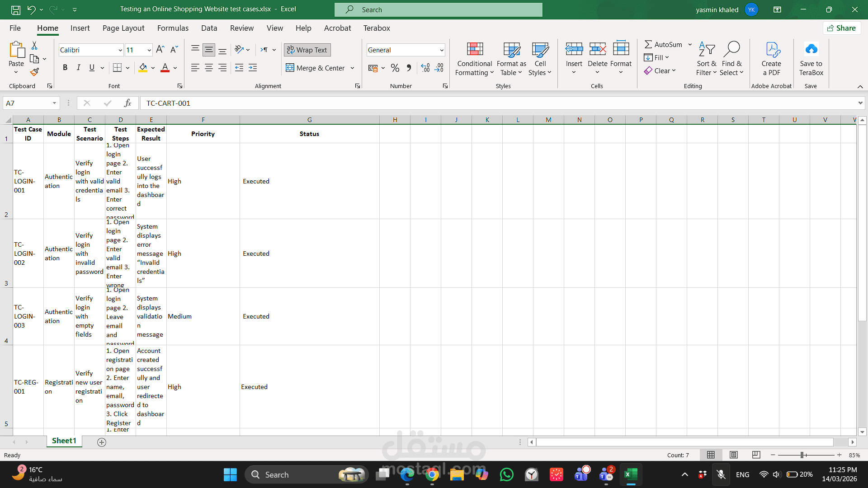Open the Formulas ribbon tab
The height and width of the screenshot is (488, 868).
click(173, 28)
